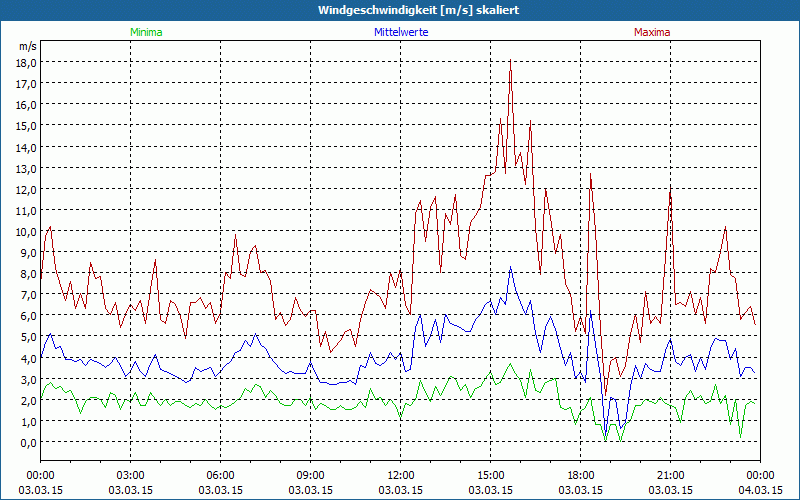
Task: Click the 18,0 y-axis label
Action: tap(24, 62)
